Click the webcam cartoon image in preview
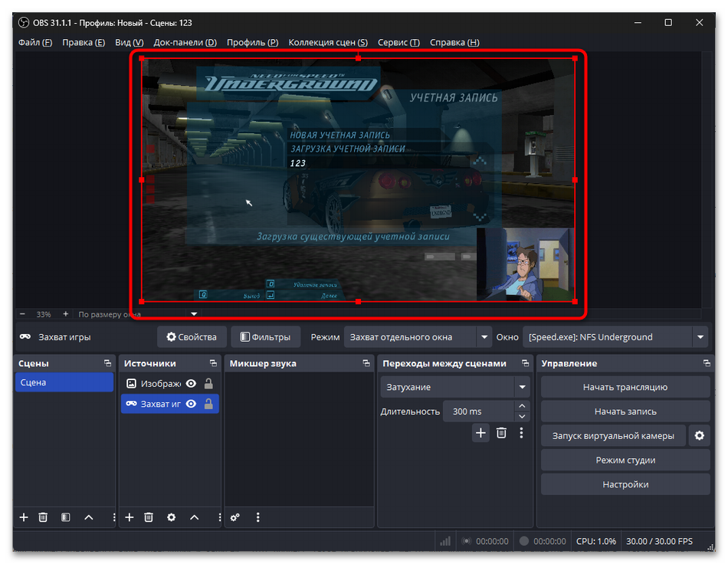The height and width of the screenshot is (564, 728). pos(525,264)
